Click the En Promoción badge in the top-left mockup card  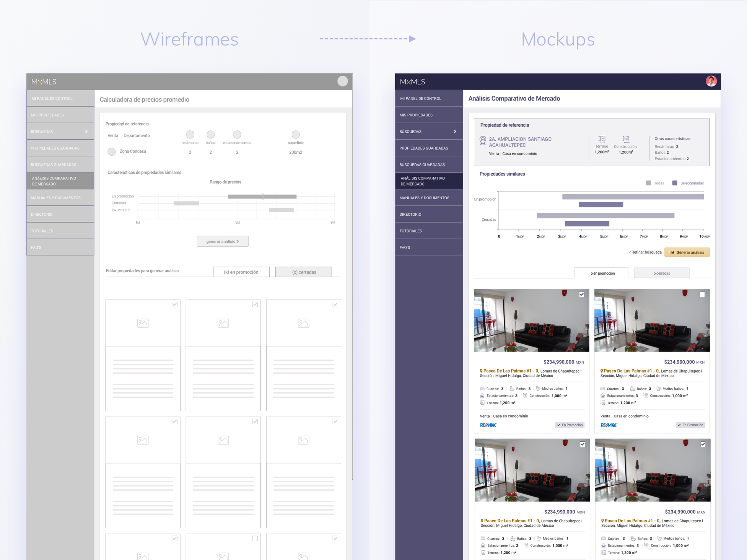[x=570, y=425]
